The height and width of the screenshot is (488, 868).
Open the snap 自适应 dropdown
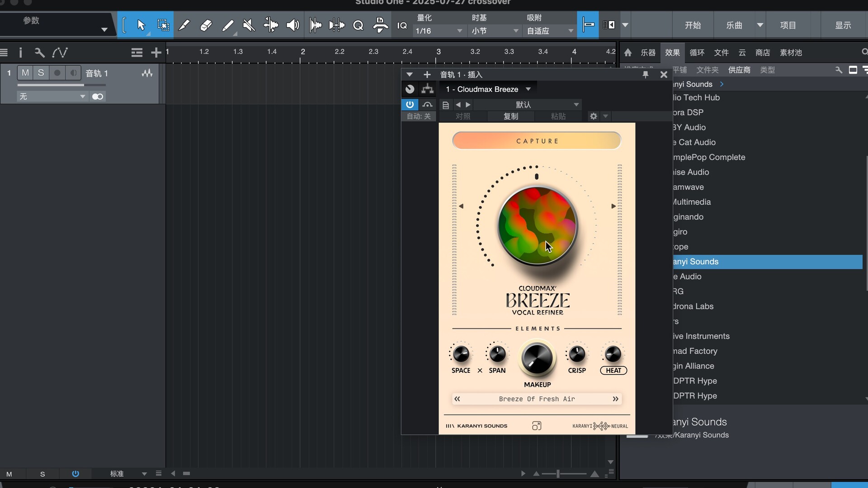(x=550, y=31)
